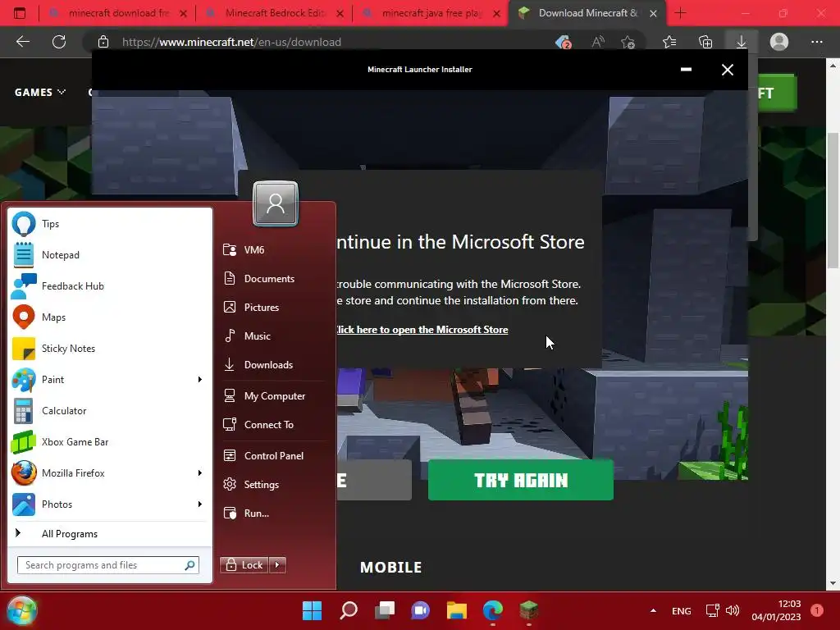This screenshot has height=630, width=840.
Task: Launch Calculator app
Action: pyautogui.click(x=110, y=411)
